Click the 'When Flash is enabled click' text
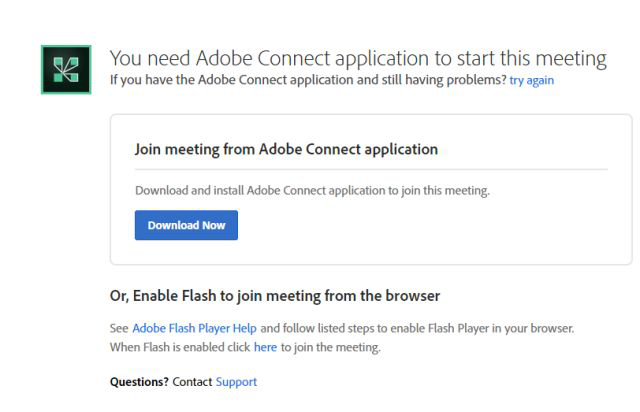Screen dimensions: 640x412 coord(180,347)
